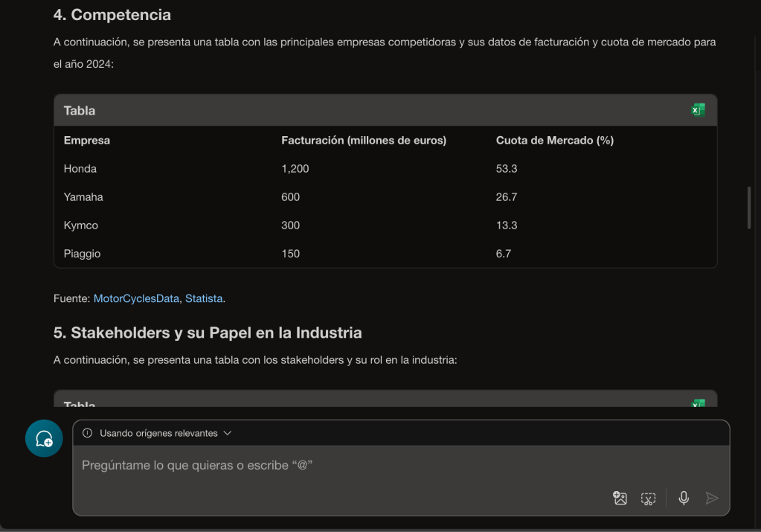Viewport: 761px width, 532px height.
Task: Open the Usando orígenes relevantes source selector
Action: 158,433
